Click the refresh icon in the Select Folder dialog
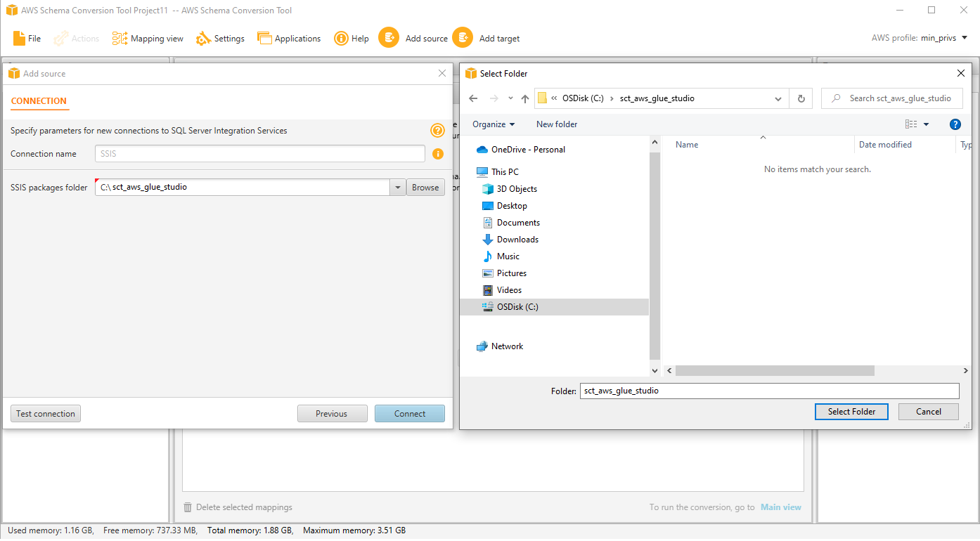Screen dimensions: 980x541 coord(801,98)
